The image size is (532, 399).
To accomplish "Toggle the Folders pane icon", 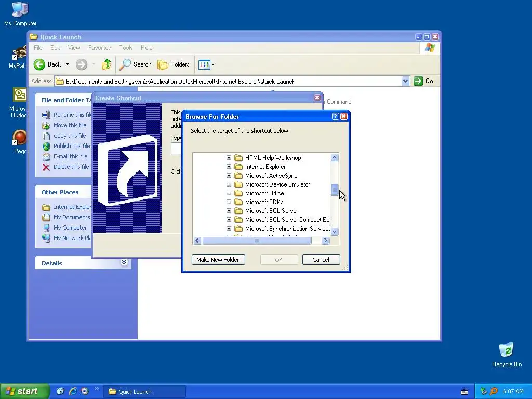I will tap(163, 64).
